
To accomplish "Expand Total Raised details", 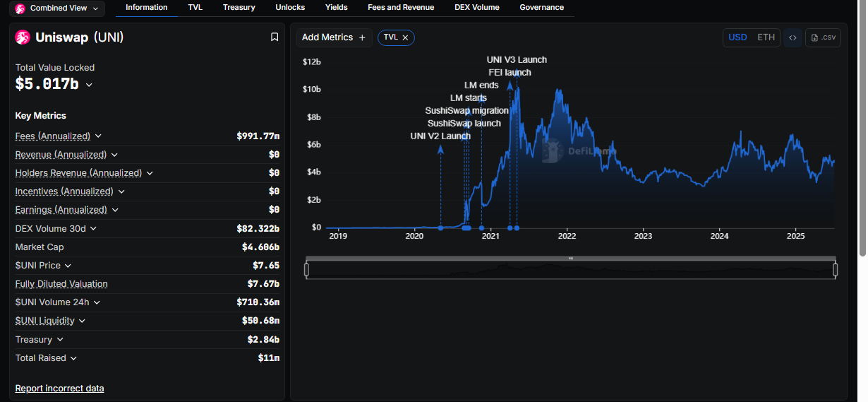I will [73, 358].
